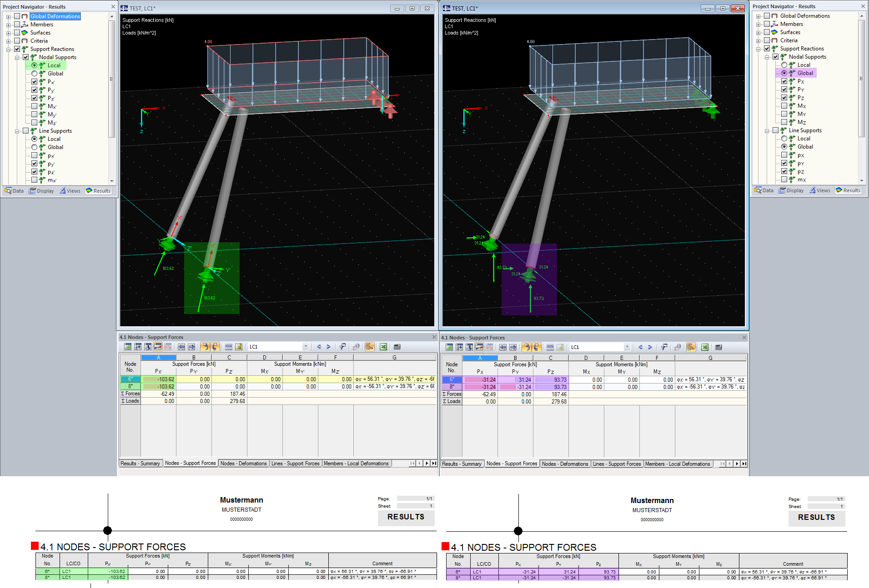869x588 pixels.
Task: Click the yellow pencil edit icon in toolbar
Action: pos(239,346)
